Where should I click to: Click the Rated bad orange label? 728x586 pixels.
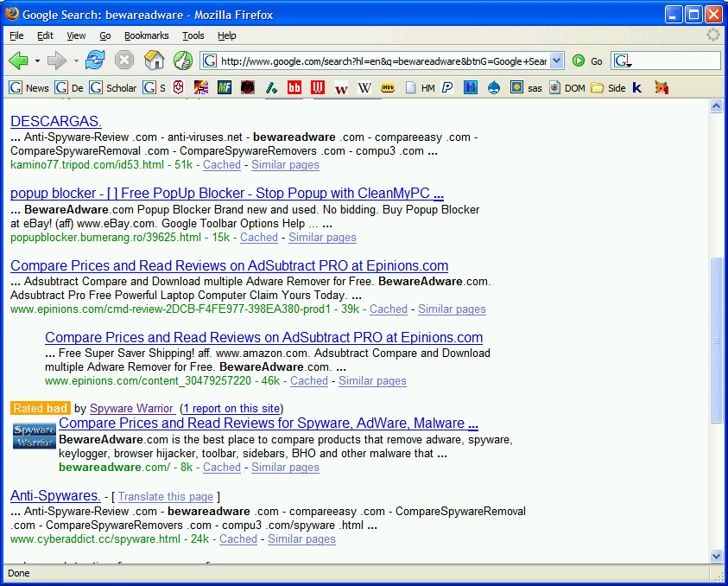41,408
